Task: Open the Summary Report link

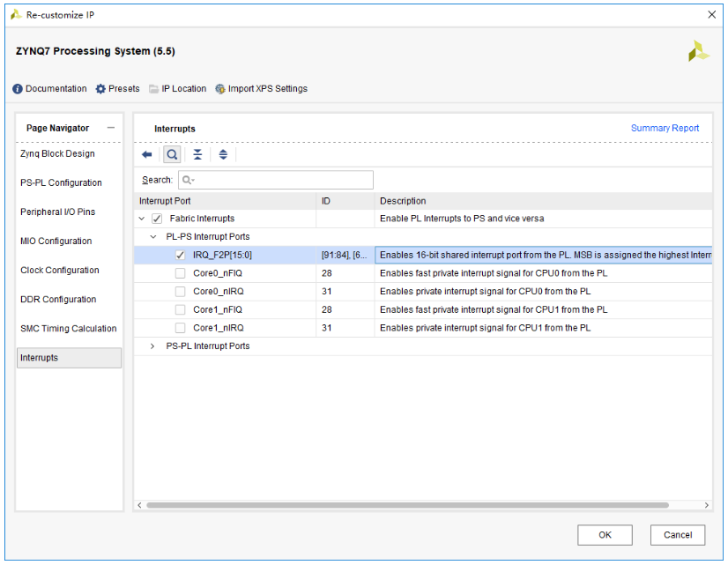Action: [x=665, y=128]
